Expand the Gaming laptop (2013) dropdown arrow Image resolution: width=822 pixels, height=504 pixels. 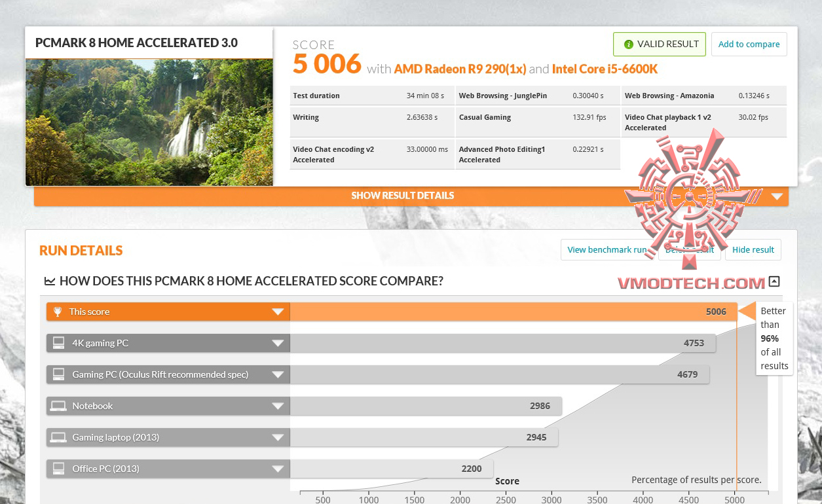(278, 438)
